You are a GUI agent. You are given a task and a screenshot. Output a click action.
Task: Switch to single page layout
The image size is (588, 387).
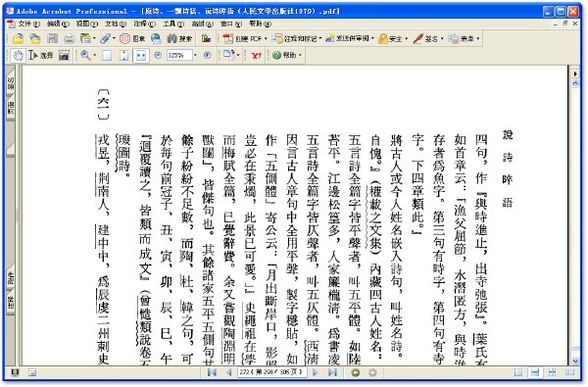click(x=518, y=372)
